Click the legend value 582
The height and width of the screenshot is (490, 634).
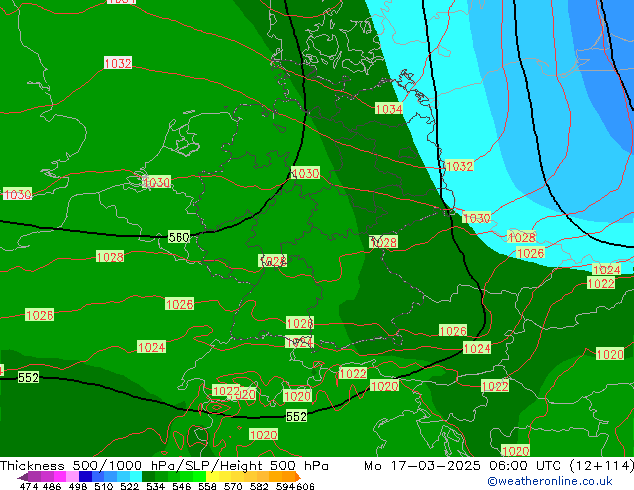point(259,486)
